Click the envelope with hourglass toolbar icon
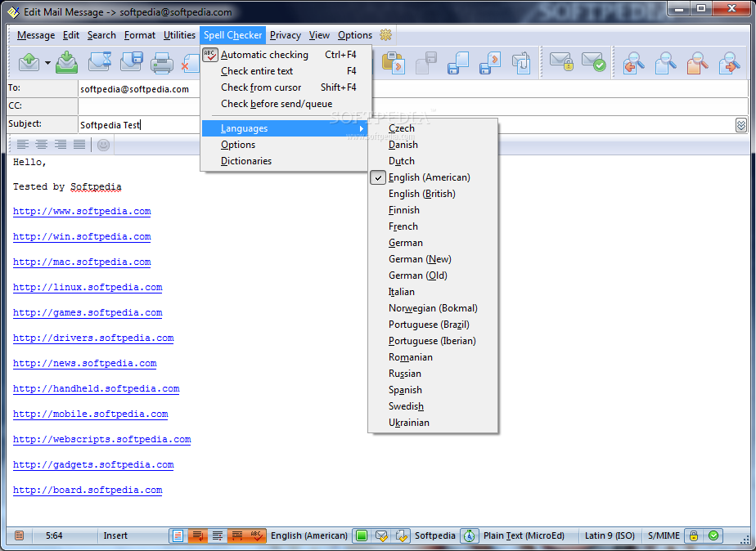Image resolution: width=756 pixels, height=551 pixels. (100, 63)
